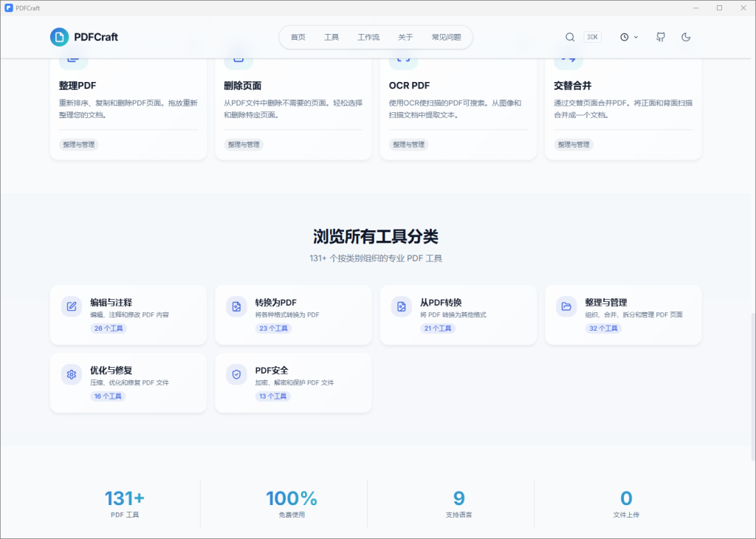The image size is (756, 539).
Task: Click the 0 文件上传 statistic
Action: pos(626,504)
